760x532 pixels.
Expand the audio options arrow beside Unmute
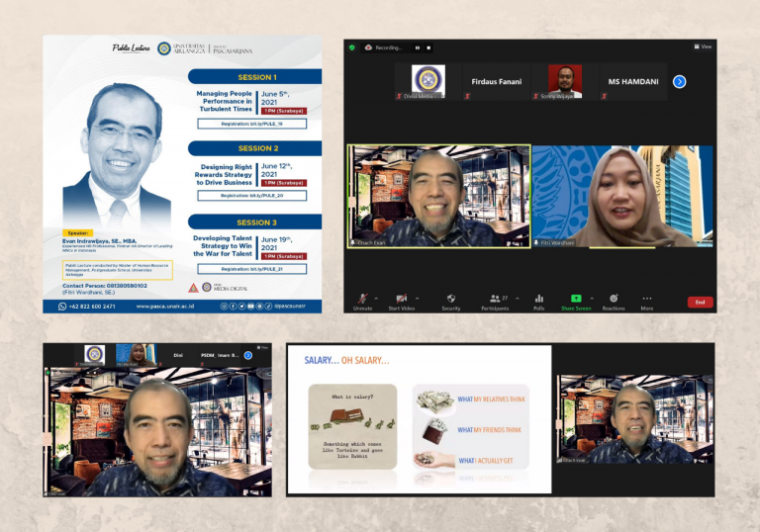[376, 299]
